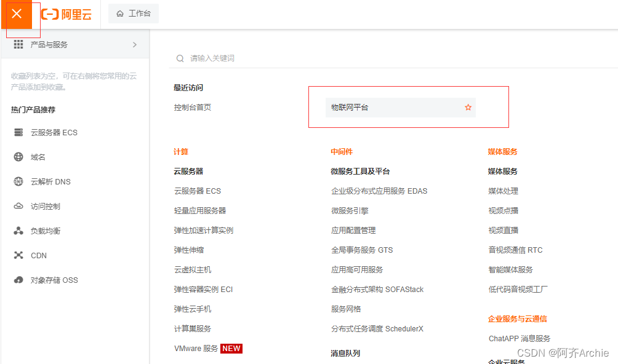Open 对象存储 OSS in popular products
The image size is (618, 364).
(54, 280)
